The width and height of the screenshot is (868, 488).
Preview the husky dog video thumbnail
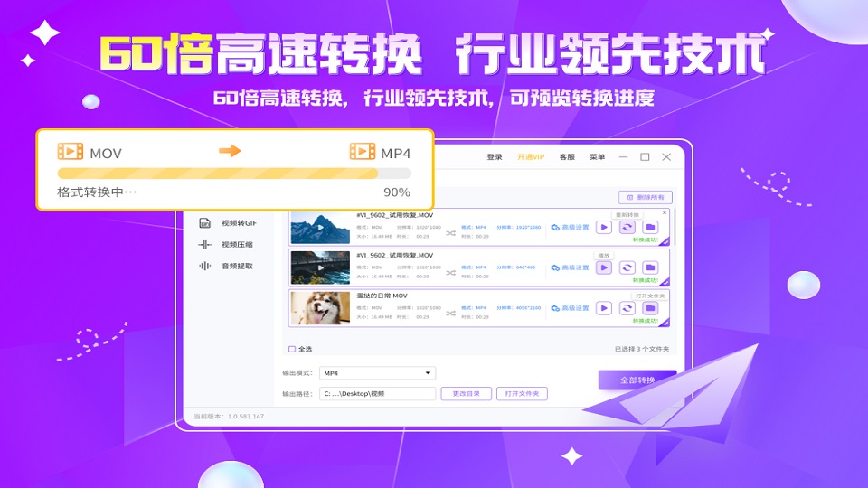click(320, 308)
